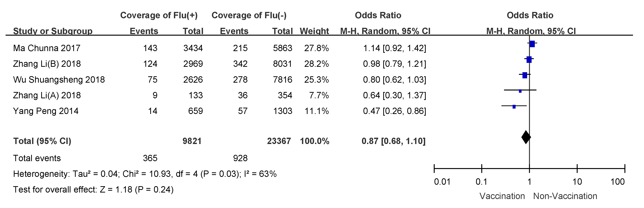Click the Total (95% CI) row label
644x208 pixels.
(42, 141)
